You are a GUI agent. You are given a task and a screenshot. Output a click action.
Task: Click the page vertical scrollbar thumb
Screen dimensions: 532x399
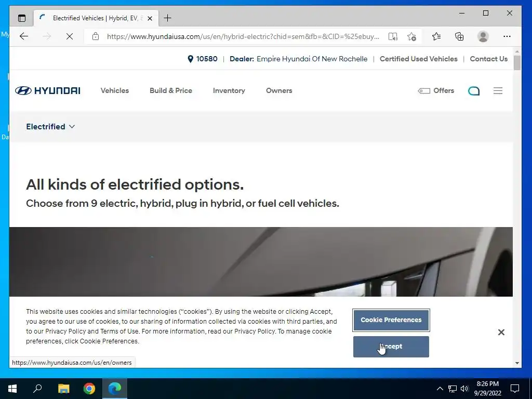[517, 63]
